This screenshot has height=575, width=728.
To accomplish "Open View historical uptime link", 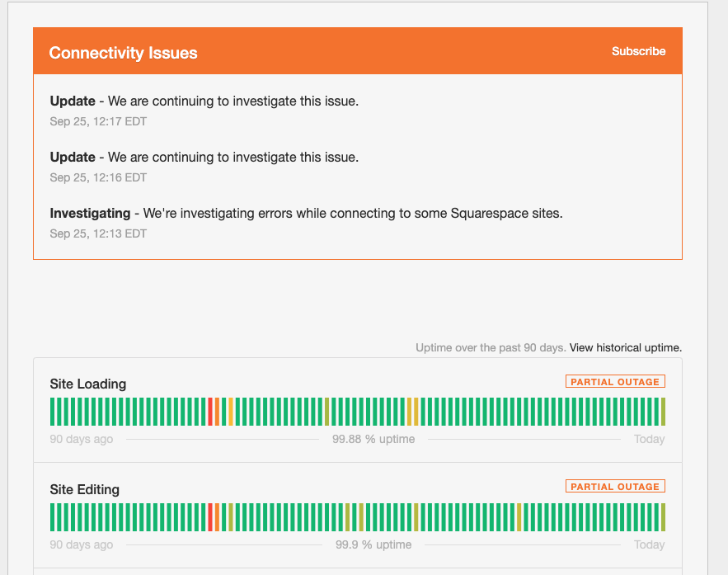I will [626, 347].
